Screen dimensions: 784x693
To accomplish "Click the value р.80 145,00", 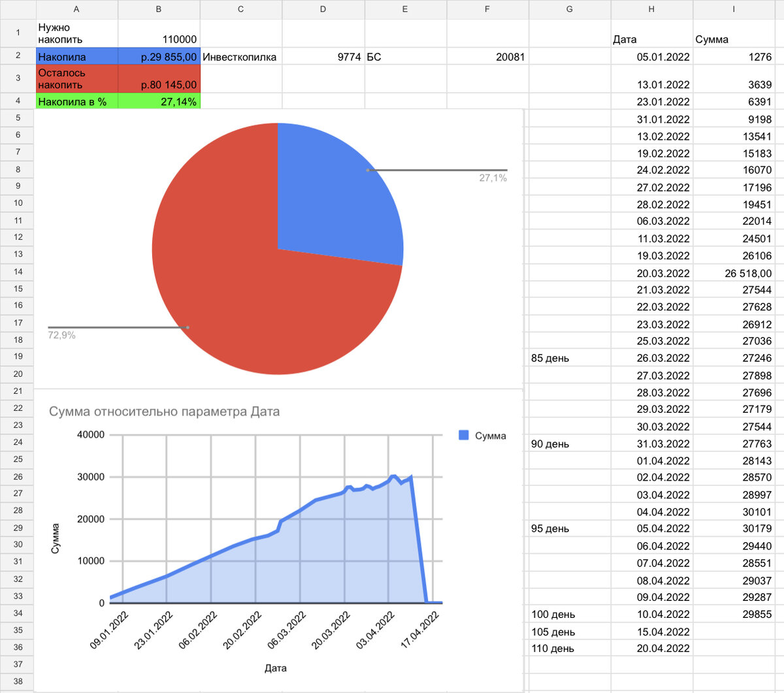I will point(159,78).
